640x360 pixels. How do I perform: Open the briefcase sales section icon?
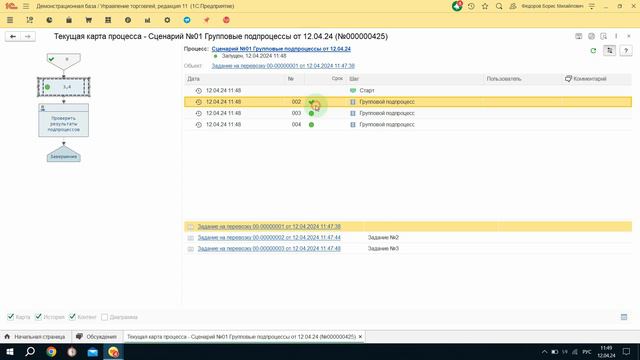[x=69, y=20]
